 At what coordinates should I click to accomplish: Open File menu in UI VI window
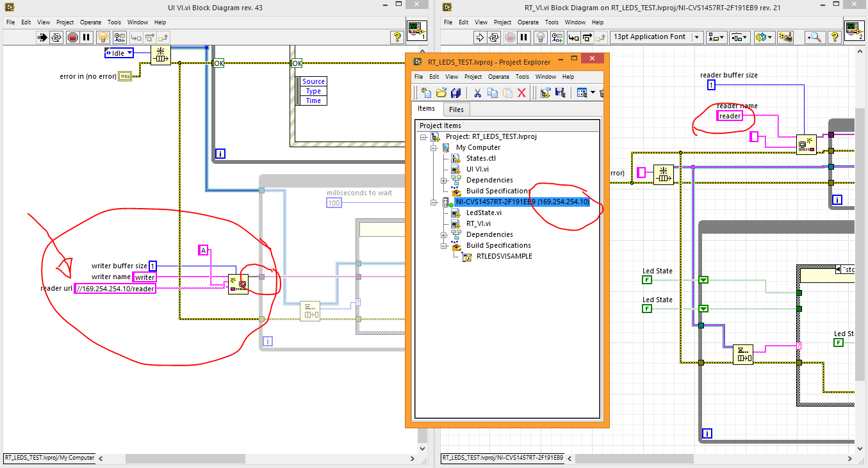(x=10, y=22)
